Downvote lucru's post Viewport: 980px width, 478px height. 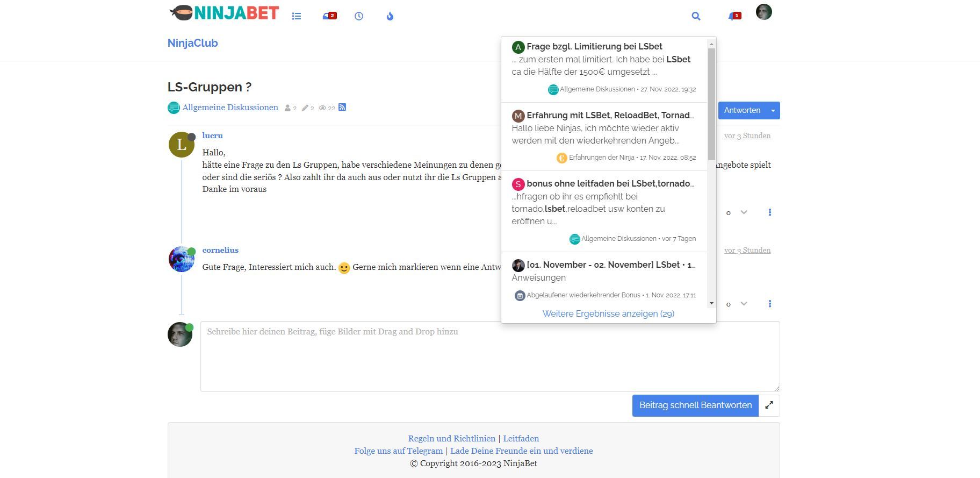[744, 212]
